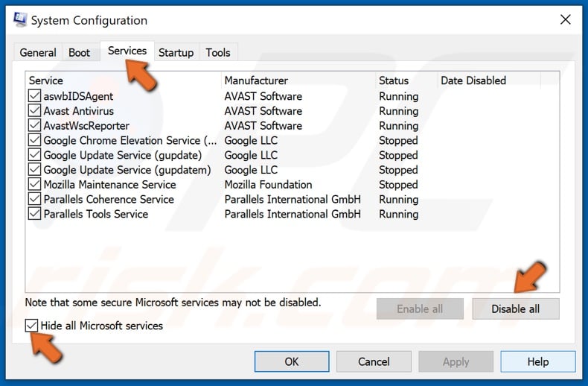Select the Parallels Coherence Service name
Viewport: 588px width, 386px height.
point(109,199)
